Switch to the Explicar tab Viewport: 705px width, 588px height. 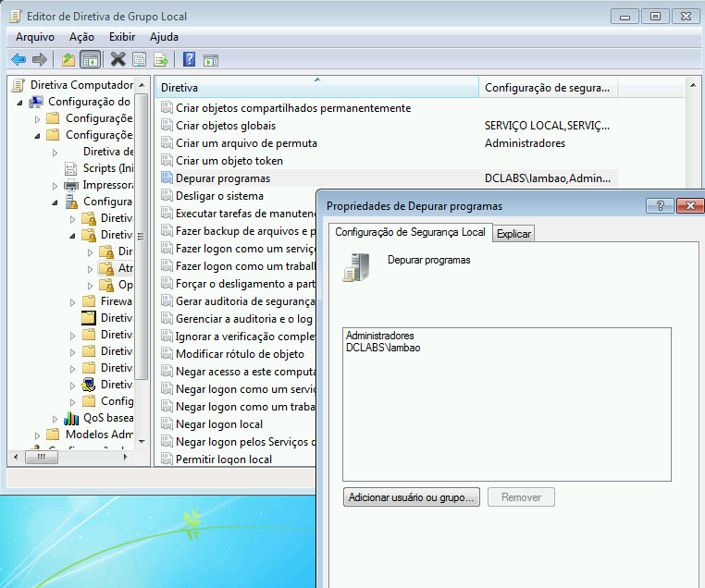(513, 234)
